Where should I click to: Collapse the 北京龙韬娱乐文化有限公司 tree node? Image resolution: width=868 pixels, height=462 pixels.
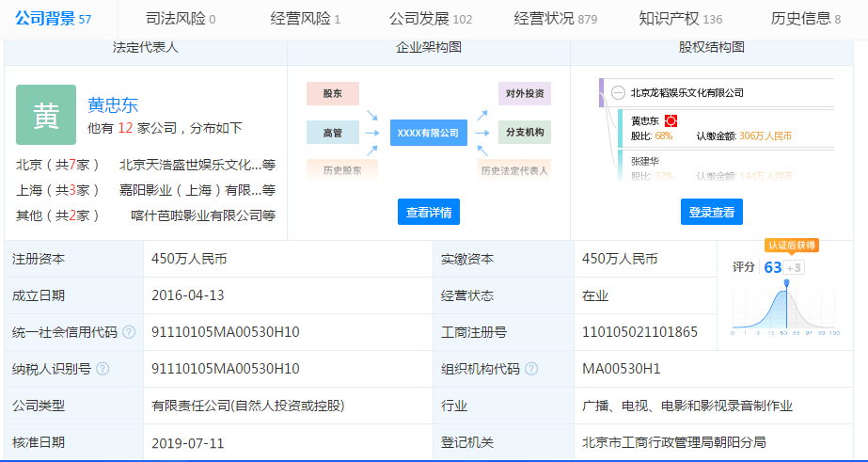(618, 92)
